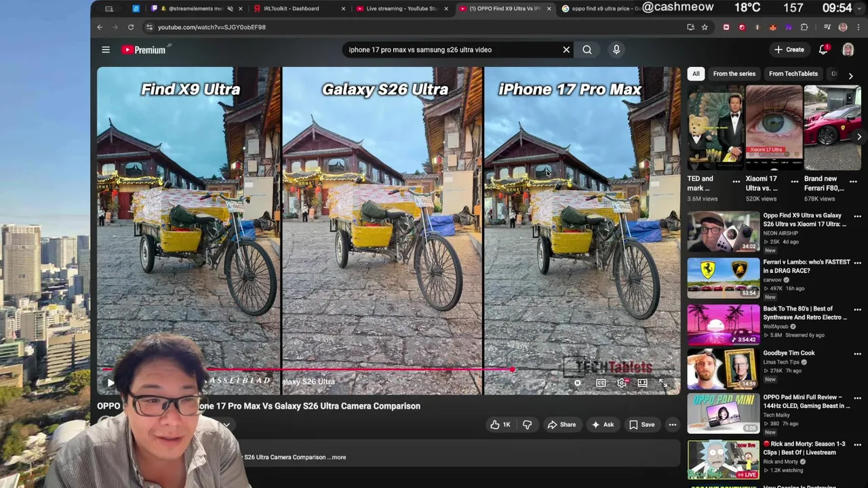
Task: Show next Shorts with the right arrow
Action: point(859,137)
